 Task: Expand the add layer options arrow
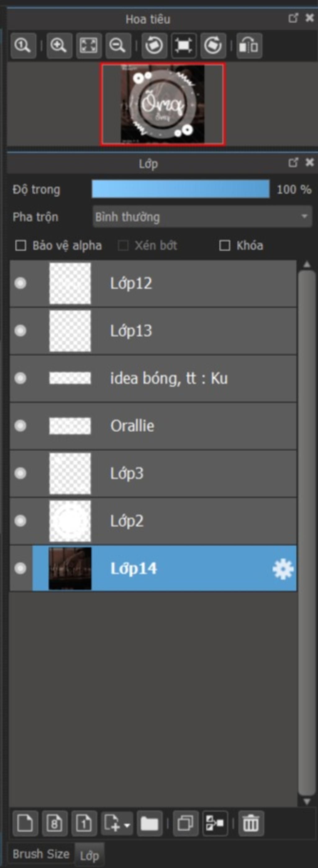[127, 825]
